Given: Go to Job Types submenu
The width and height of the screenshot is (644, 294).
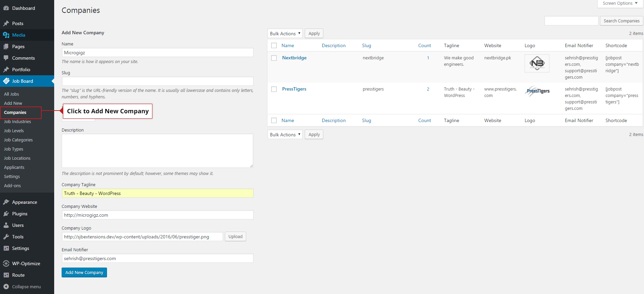Looking at the screenshot, I should tap(14, 149).
